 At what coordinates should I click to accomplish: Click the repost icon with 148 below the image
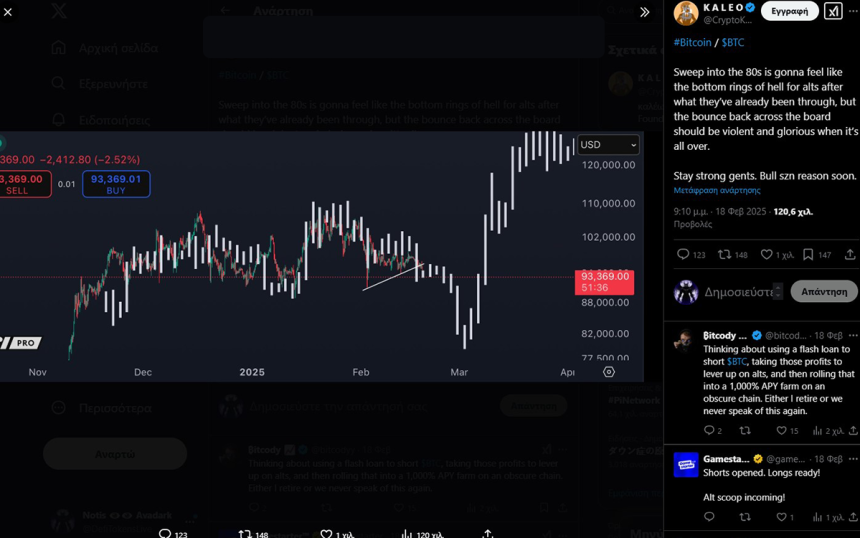tap(253, 533)
